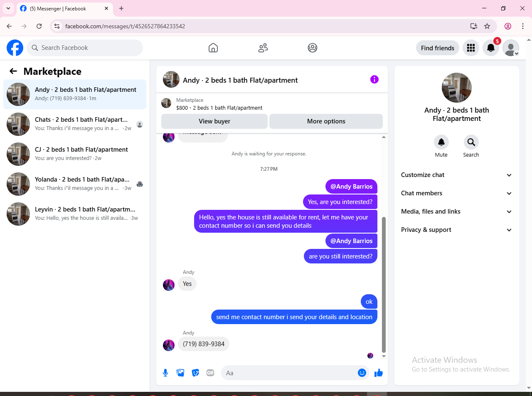Viewport: 532px width, 396px height.
Task: Open the apps grid menu
Action: click(x=471, y=48)
